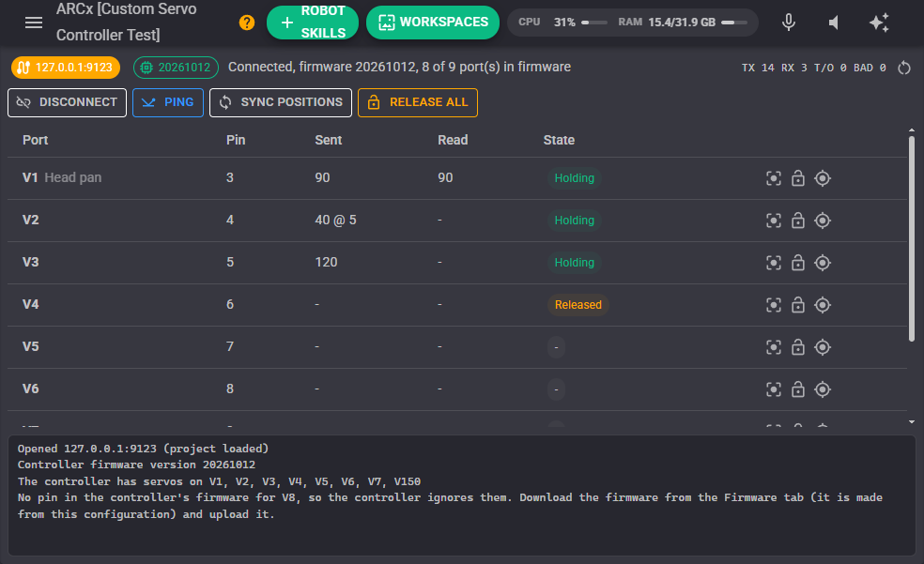The image size is (924, 564).
Task: Click the Released state badge for V4
Action: coord(578,305)
